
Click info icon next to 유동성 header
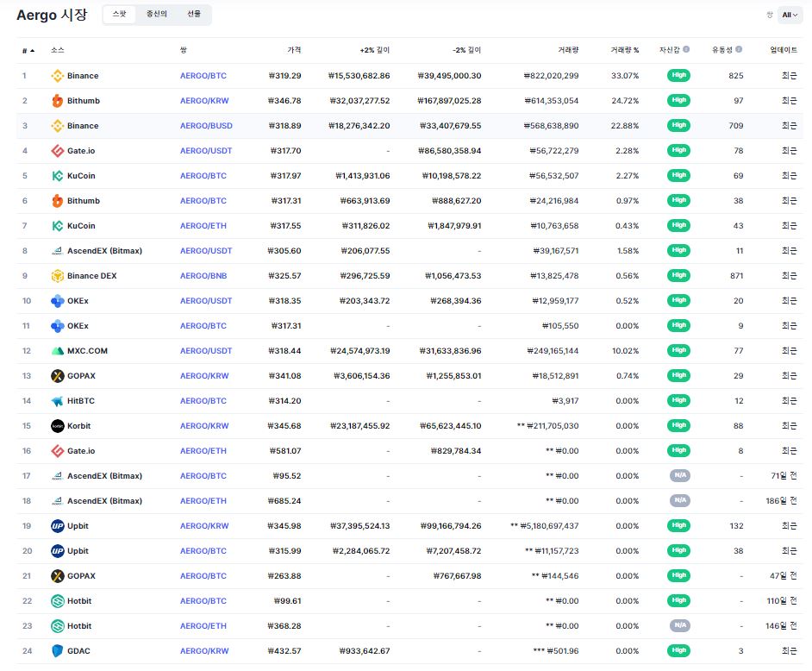(739, 49)
